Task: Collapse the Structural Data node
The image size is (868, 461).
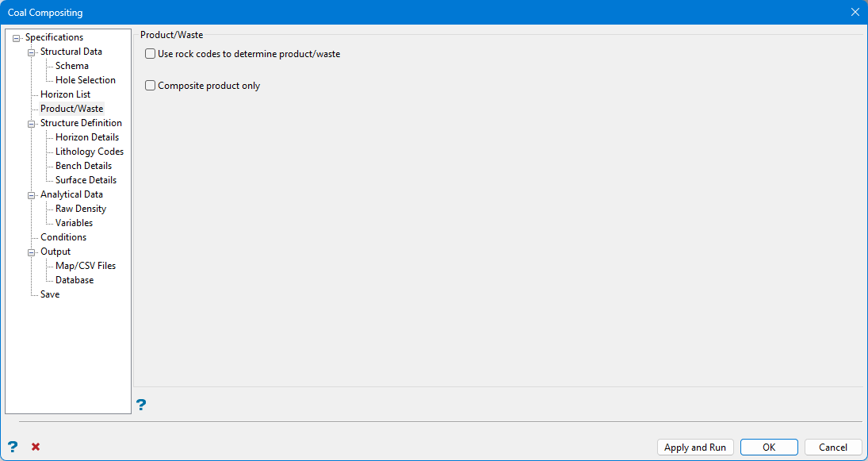Action: (x=32, y=52)
